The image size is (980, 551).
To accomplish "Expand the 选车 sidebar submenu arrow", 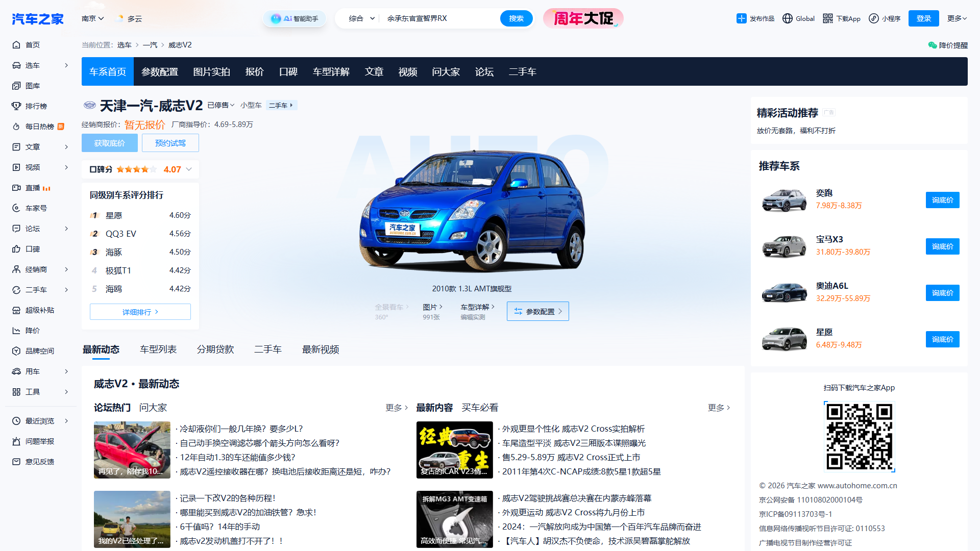I will [x=66, y=65].
